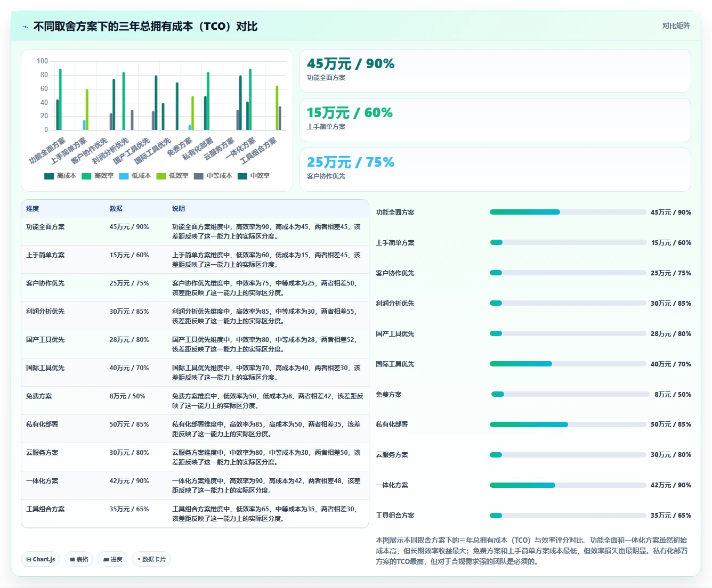Click 利润分析优先 label in the progress list
Screen dimensions: 712x588
(x=395, y=304)
